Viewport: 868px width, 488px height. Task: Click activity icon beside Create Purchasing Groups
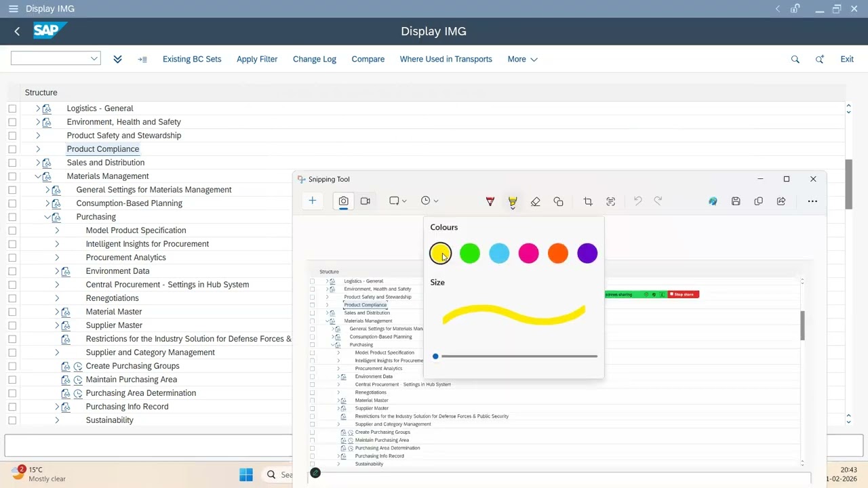point(78,366)
